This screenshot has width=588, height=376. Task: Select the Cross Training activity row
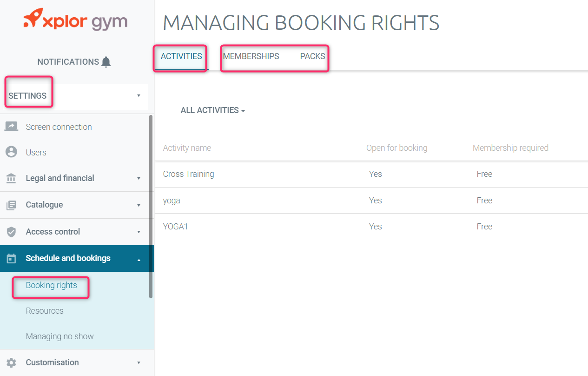click(371, 174)
